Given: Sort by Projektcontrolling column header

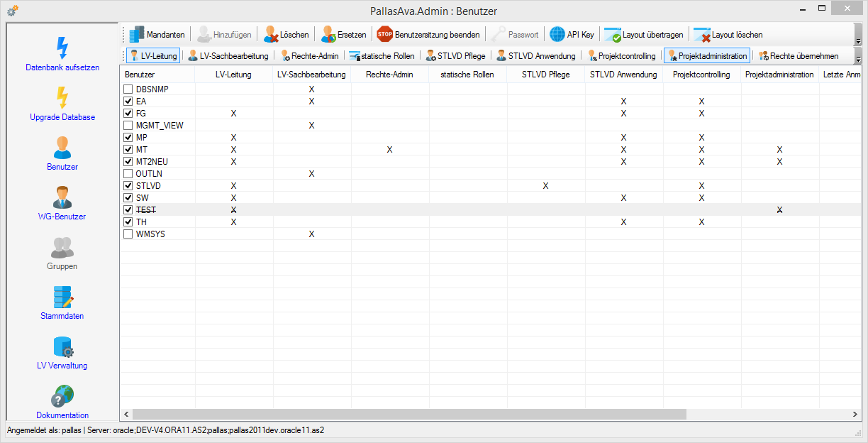Looking at the screenshot, I should [x=701, y=75].
